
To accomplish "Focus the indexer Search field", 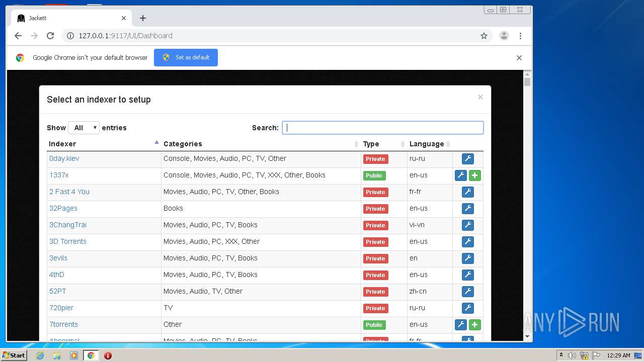I will point(383,128).
